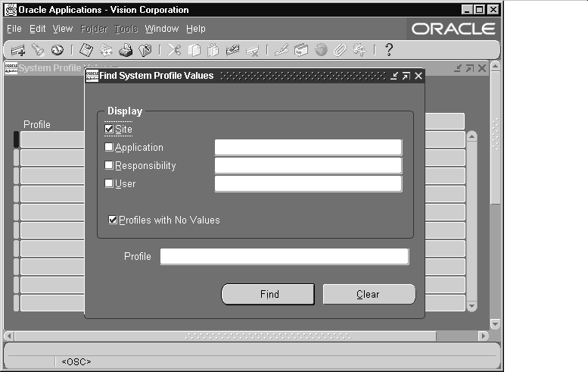Click the down arrow on the main window scrollbar

tap(496, 324)
